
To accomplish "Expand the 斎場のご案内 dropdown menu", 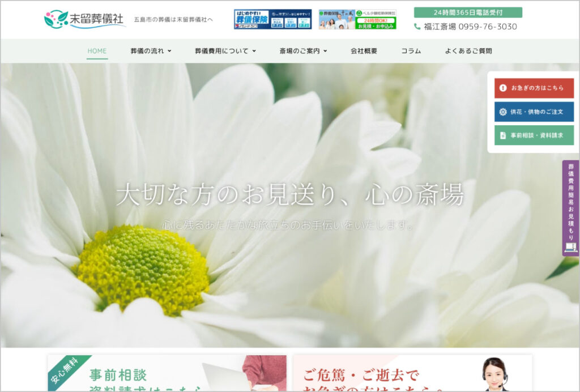I will pos(303,51).
